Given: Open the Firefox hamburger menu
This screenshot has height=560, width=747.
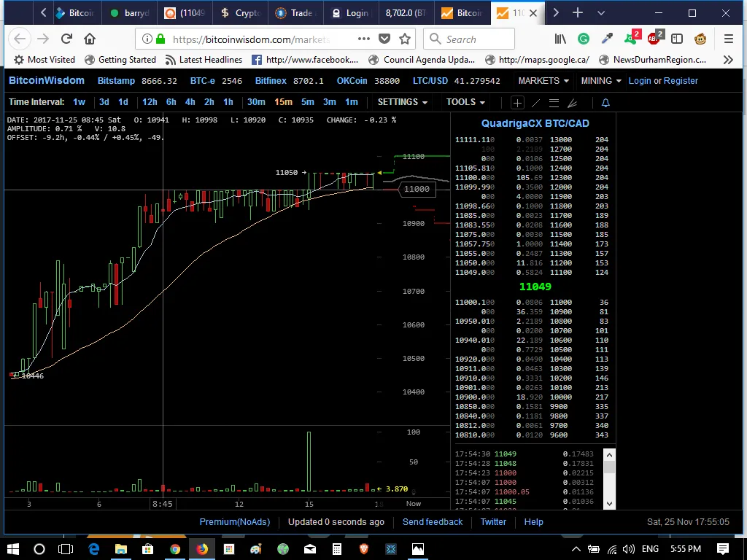Looking at the screenshot, I should pyautogui.click(x=729, y=39).
